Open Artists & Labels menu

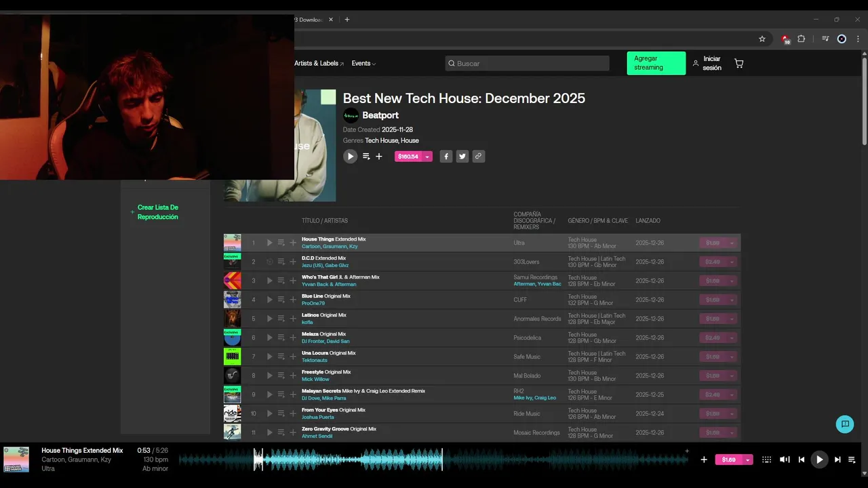319,64
